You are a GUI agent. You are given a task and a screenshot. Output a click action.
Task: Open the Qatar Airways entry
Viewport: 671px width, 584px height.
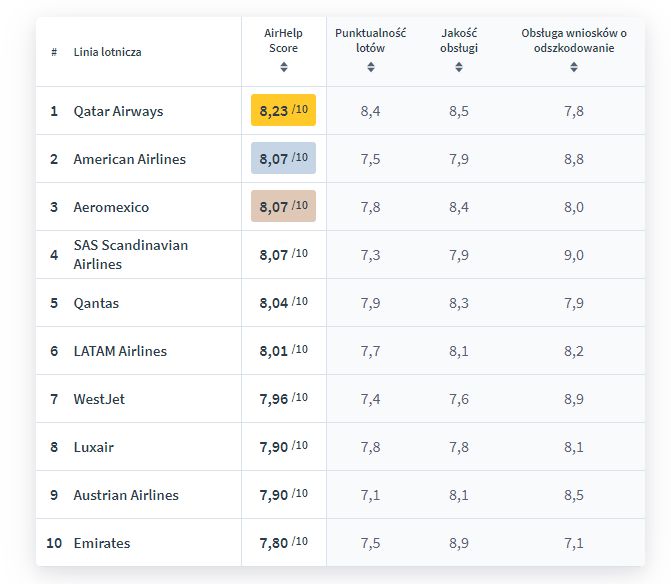click(x=118, y=111)
